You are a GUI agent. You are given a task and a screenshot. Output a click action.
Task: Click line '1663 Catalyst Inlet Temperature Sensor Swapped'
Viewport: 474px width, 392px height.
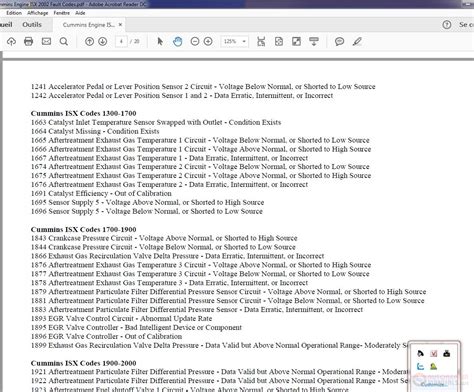156,122
